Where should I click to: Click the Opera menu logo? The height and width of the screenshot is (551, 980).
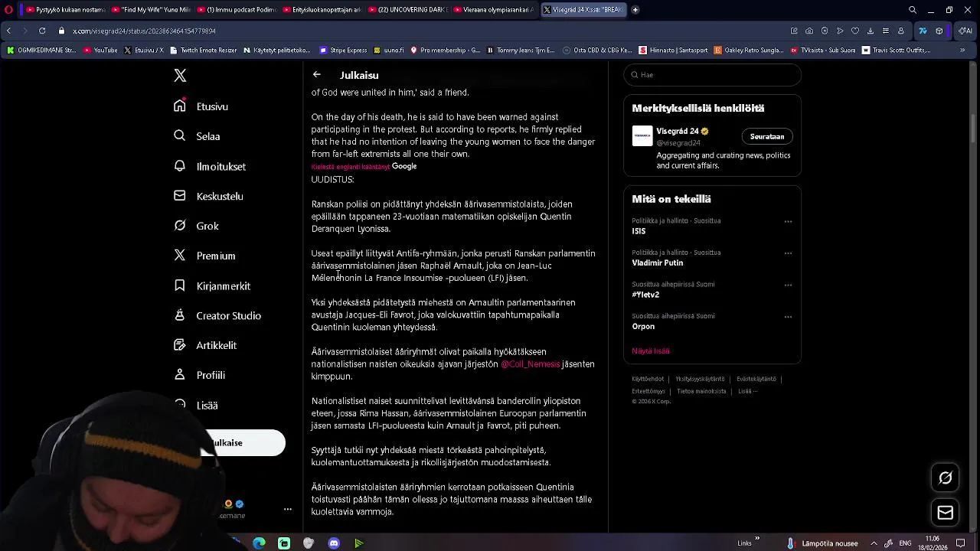point(8,10)
